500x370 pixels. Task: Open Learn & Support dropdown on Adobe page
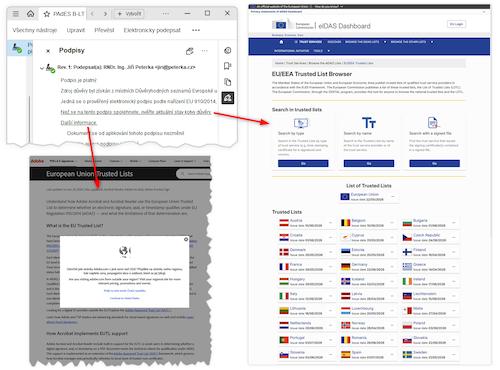185,161
